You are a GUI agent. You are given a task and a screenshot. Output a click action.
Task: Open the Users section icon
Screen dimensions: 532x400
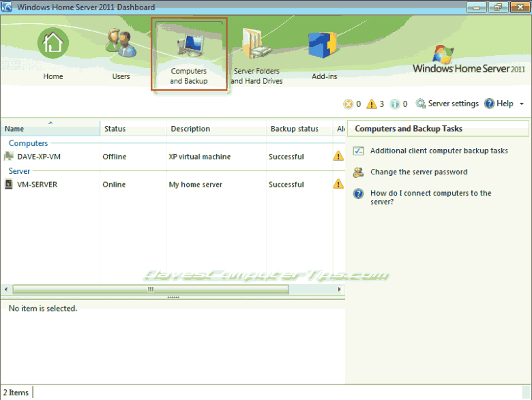[121, 43]
